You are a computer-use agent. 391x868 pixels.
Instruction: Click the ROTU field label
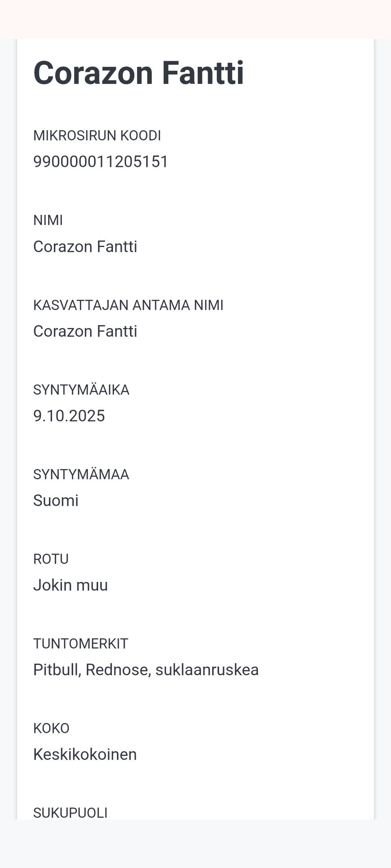tap(51, 559)
